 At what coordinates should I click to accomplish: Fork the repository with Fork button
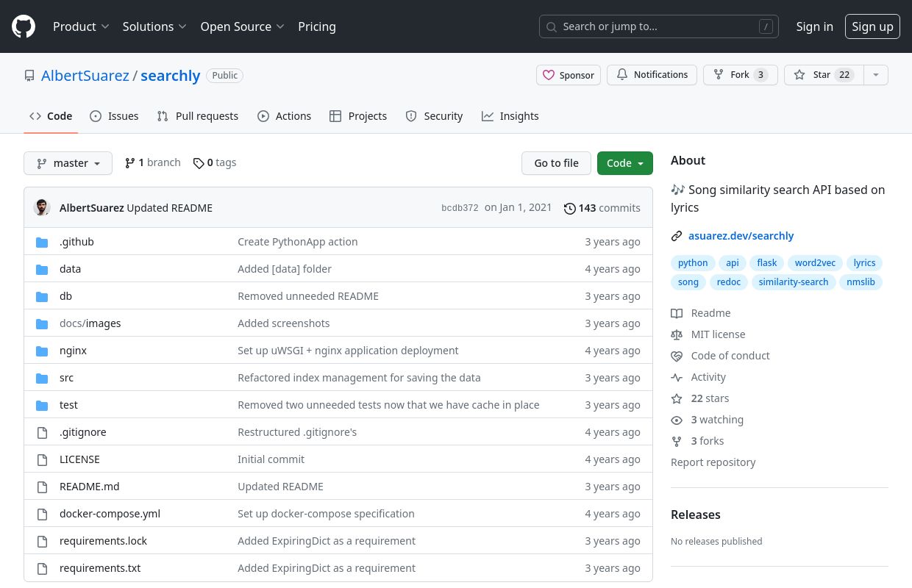(x=741, y=75)
